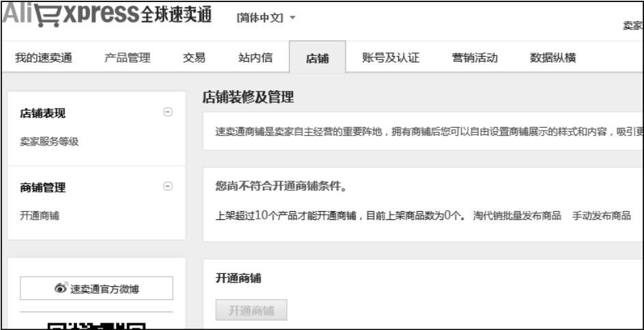Open the 产品管理 tab

(127, 57)
